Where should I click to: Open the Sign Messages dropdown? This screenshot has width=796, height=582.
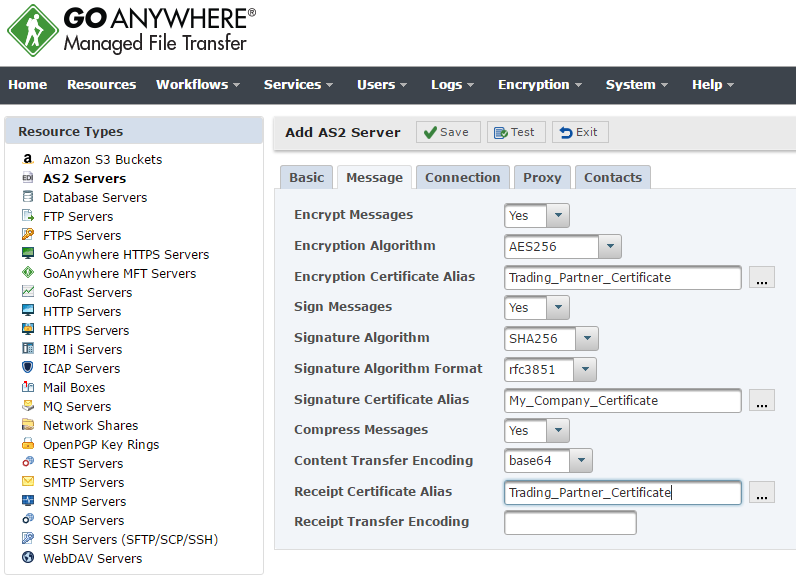(x=558, y=307)
